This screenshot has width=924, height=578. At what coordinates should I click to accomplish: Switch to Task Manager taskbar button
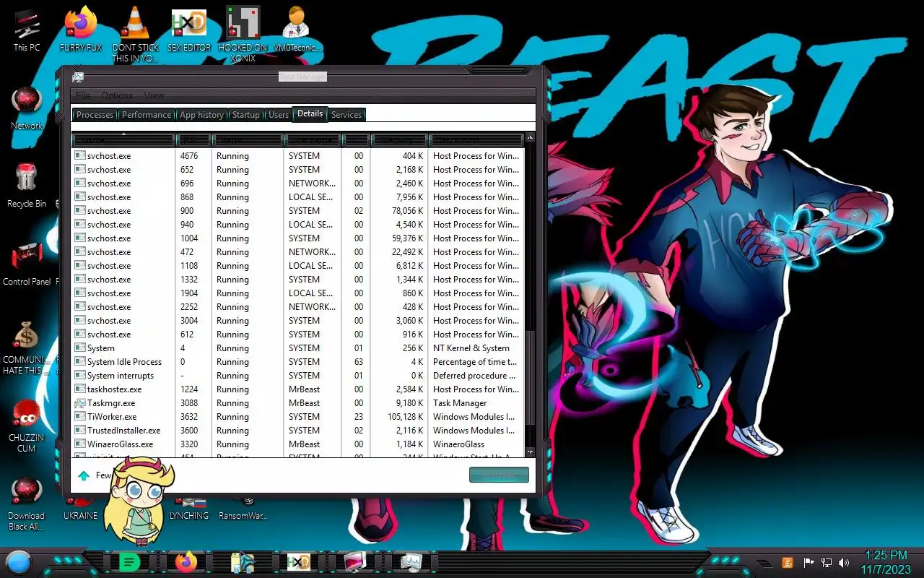click(411, 561)
